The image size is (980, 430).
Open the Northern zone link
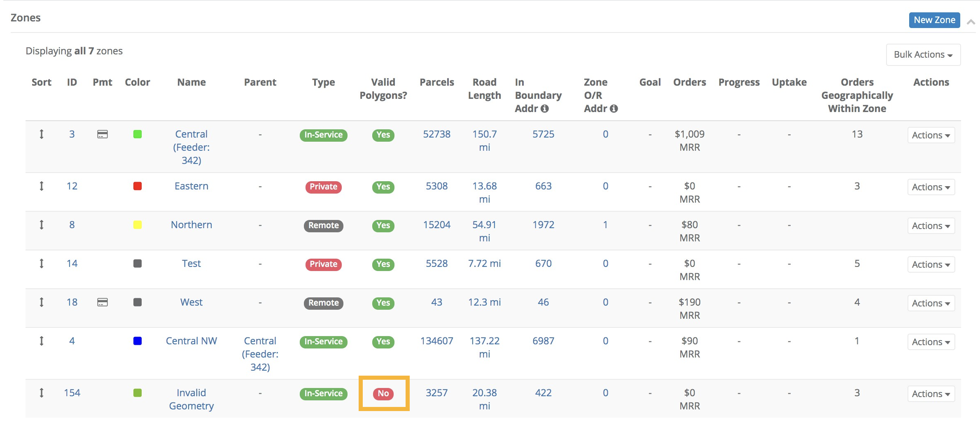click(191, 225)
